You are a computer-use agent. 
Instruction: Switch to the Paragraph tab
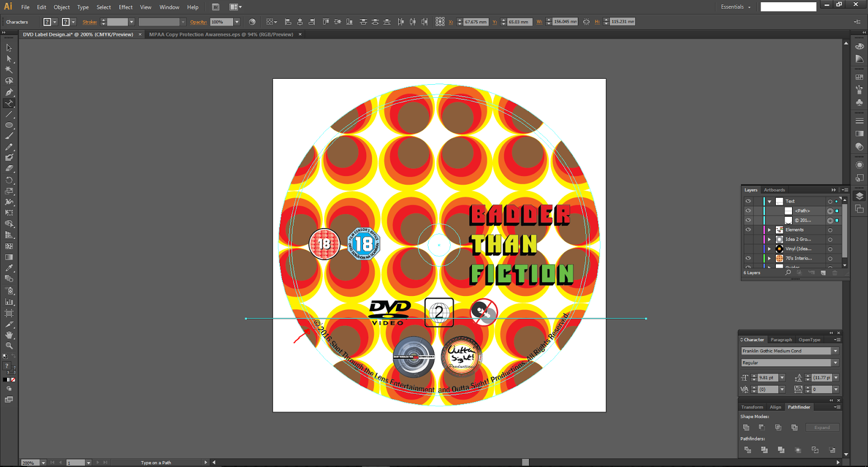click(x=781, y=339)
